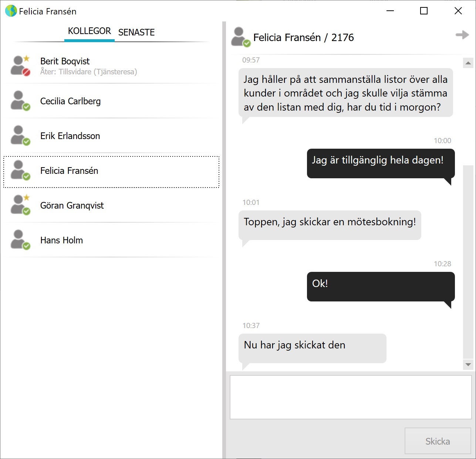Close the Felicia Fransén window
Screen dimensions: 476x459
point(458,11)
